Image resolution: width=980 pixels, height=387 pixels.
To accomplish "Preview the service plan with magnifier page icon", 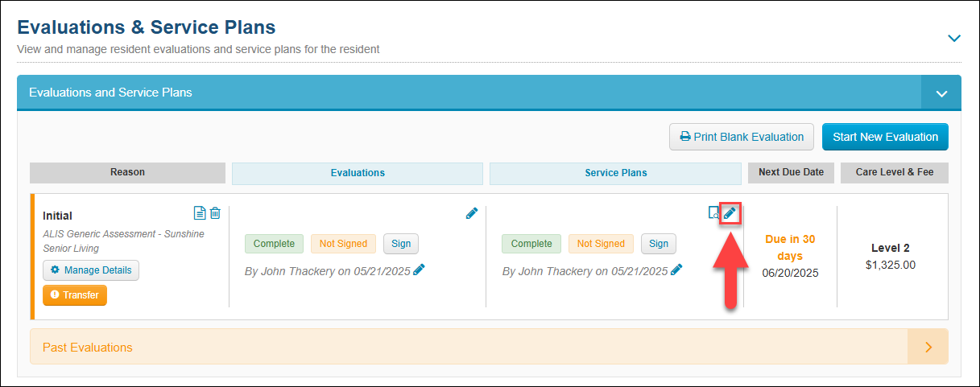I will (x=713, y=213).
